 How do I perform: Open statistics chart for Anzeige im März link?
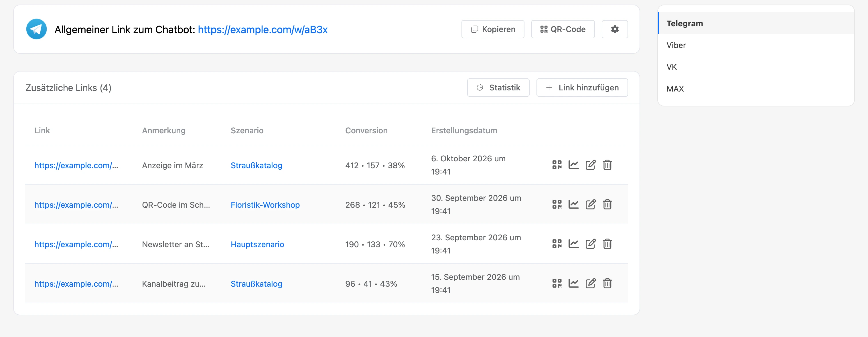tap(573, 165)
